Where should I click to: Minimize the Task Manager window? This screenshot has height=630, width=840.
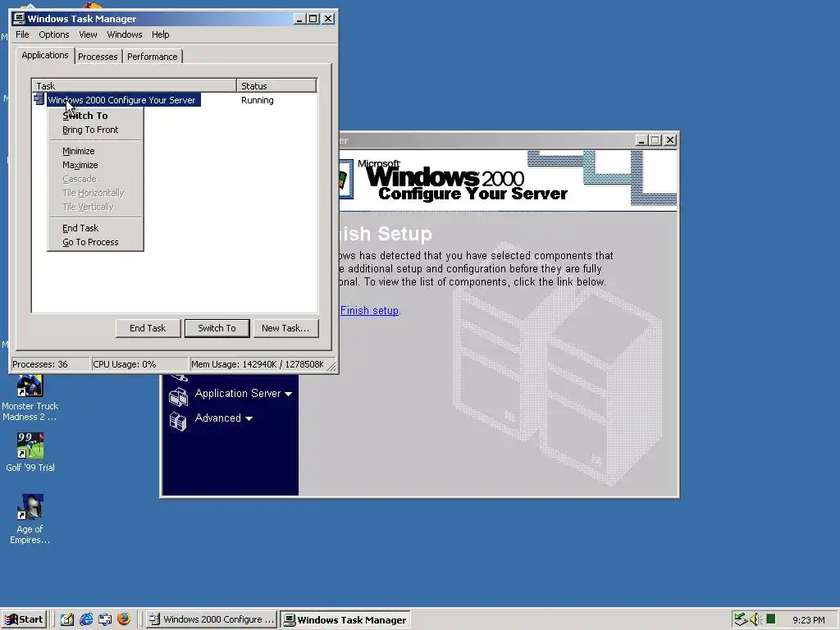pos(299,19)
